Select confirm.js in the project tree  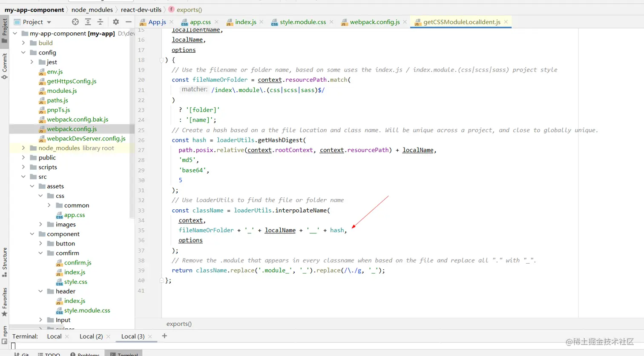pos(78,263)
